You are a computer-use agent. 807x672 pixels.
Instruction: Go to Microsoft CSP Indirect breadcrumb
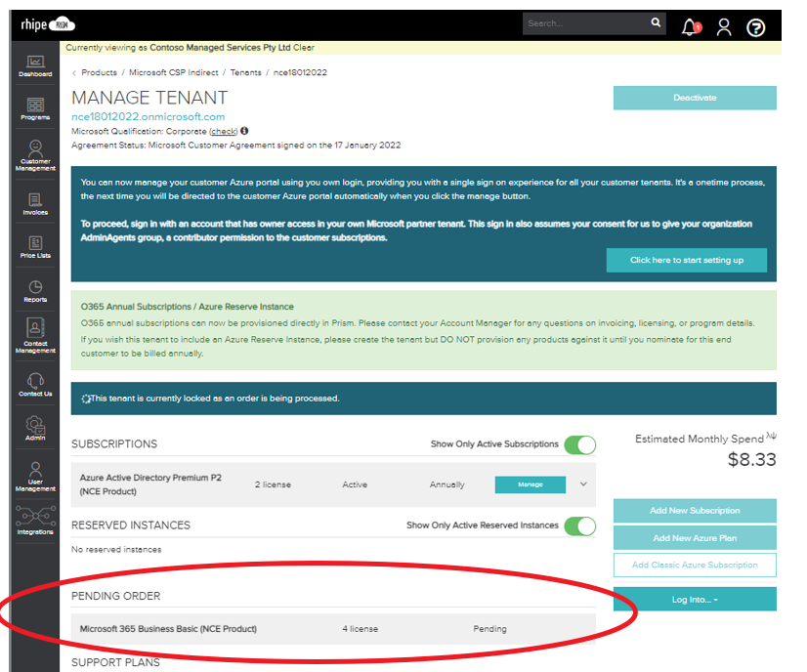tap(174, 72)
